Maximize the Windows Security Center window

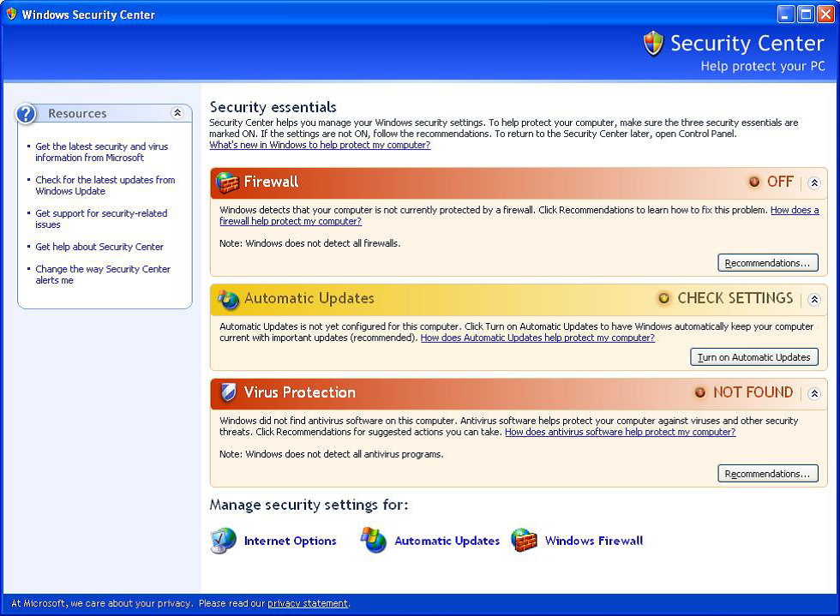[x=806, y=14]
